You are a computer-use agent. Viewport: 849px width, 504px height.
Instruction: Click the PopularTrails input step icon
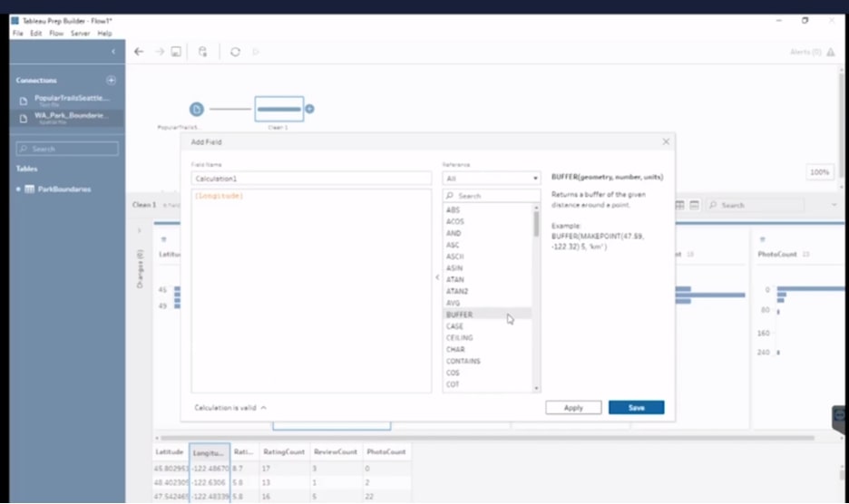[197, 110]
